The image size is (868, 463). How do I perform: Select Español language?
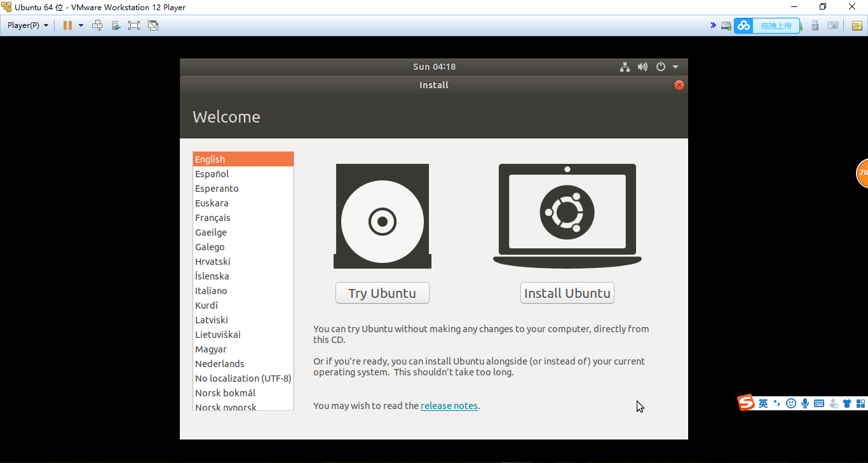(243, 174)
